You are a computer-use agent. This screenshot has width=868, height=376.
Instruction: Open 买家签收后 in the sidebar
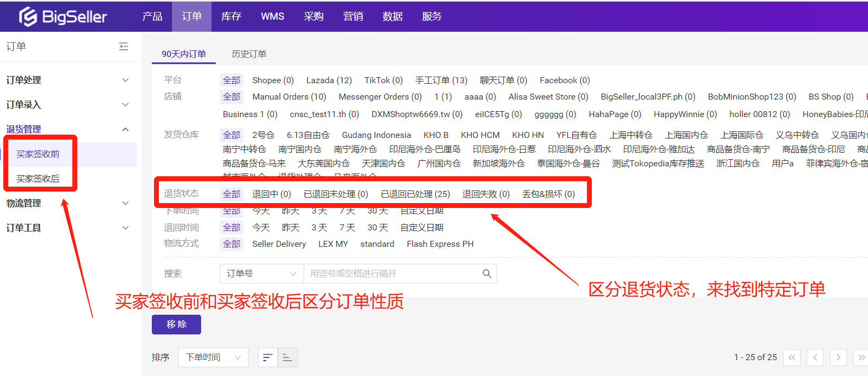[x=38, y=178]
